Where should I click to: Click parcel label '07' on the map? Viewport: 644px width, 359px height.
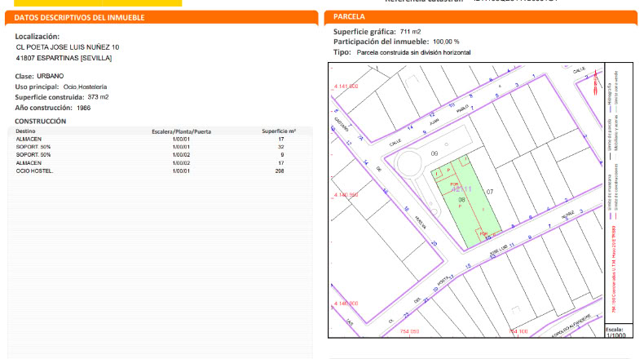click(490, 192)
